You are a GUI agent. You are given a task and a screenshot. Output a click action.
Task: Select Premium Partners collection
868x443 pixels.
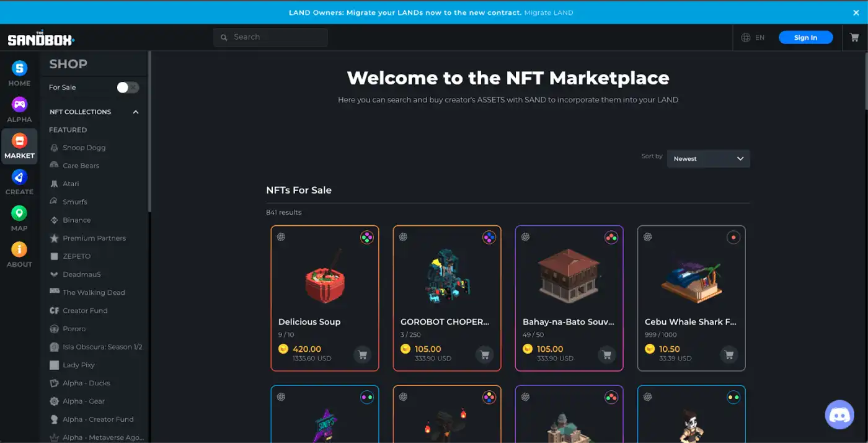[94, 238]
